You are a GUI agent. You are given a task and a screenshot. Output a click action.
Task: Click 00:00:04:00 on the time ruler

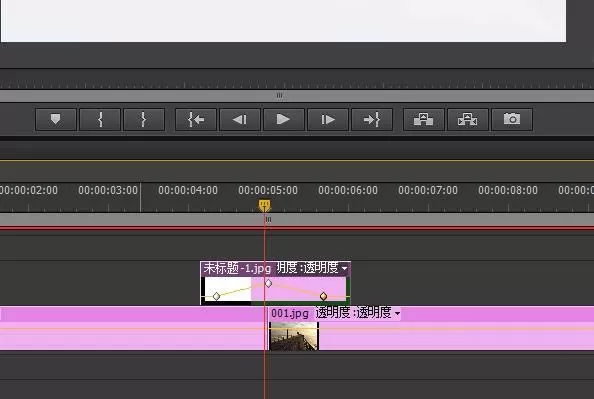click(x=188, y=190)
